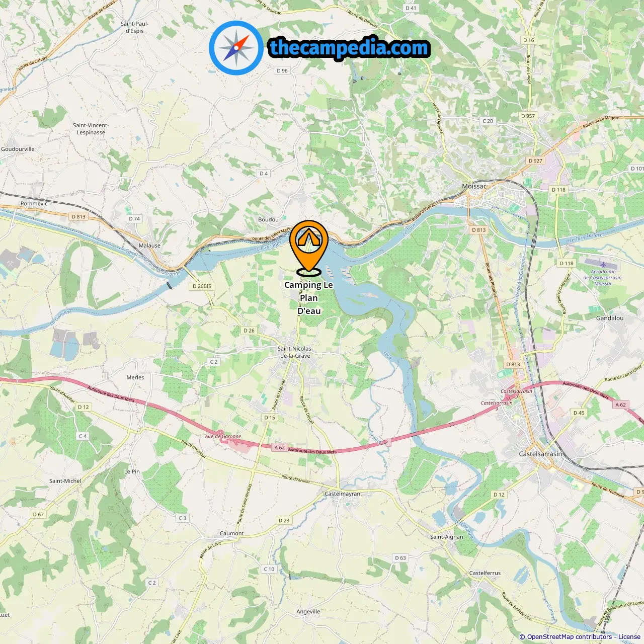The width and height of the screenshot is (644, 644).
Task: Click the blue compass logo icon
Action: click(236, 48)
